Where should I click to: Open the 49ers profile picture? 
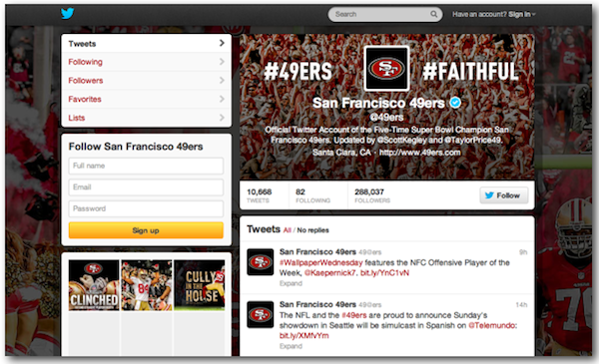[386, 68]
